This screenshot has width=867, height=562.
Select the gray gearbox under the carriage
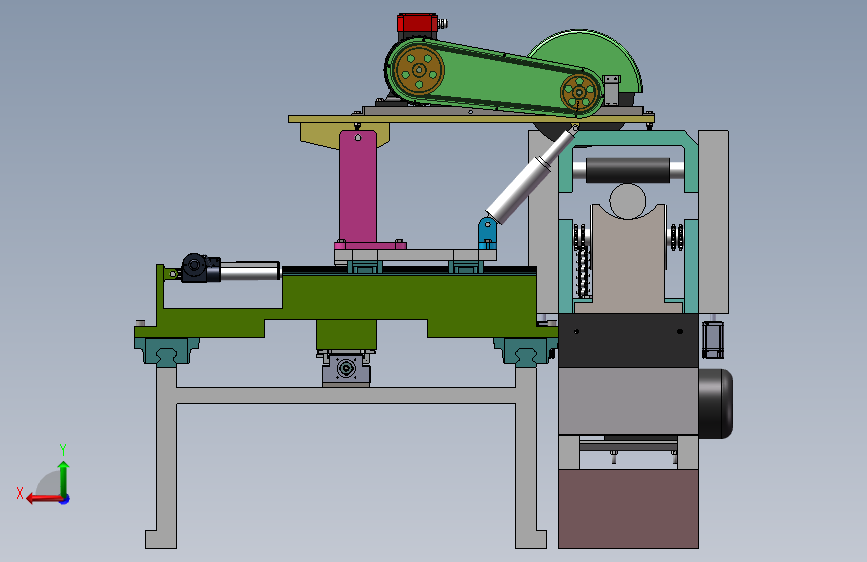click(x=346, y=368)
